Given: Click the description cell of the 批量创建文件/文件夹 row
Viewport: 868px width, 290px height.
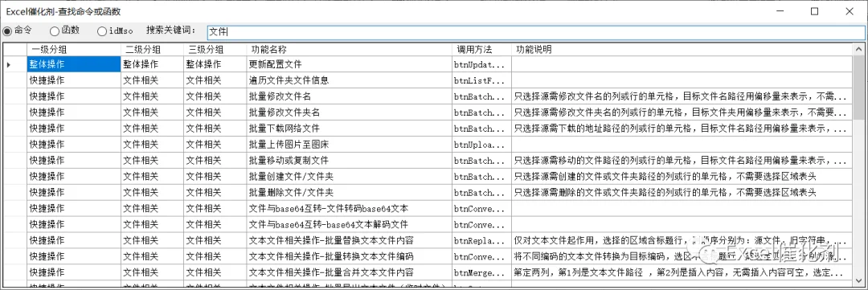Looking at the screenshot, I should click(682, 177).
